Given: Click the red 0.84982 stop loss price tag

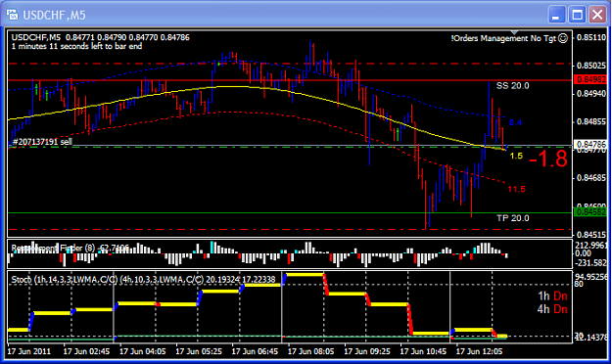Looking at the screenshot, I should coord(591,79).
